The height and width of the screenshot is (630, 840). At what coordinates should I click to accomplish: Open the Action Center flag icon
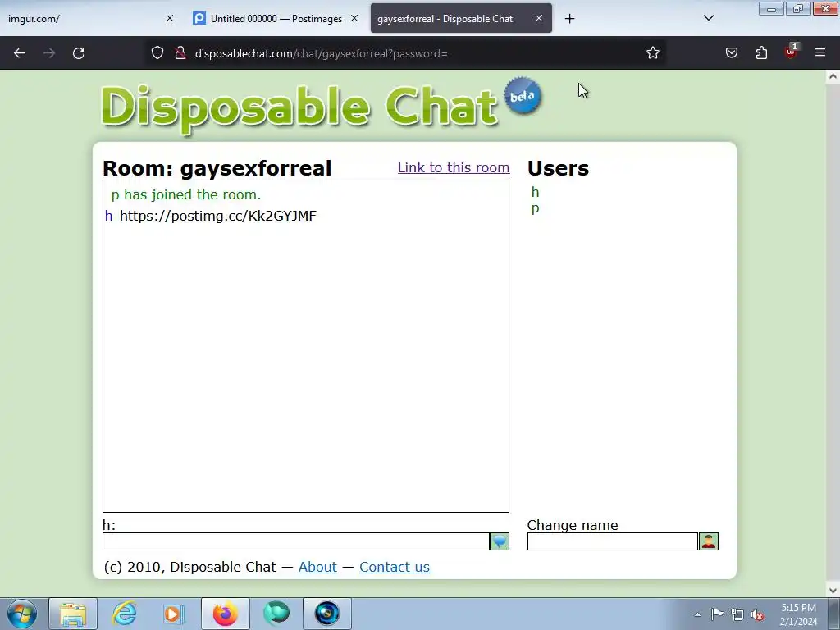point(717,614)
